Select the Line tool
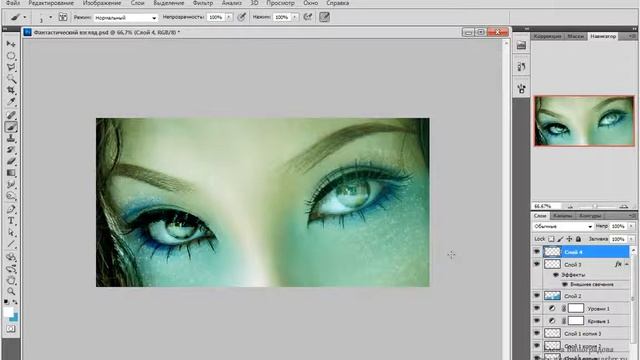The height and width of the screenshot is (360, 640). point(11,244)
